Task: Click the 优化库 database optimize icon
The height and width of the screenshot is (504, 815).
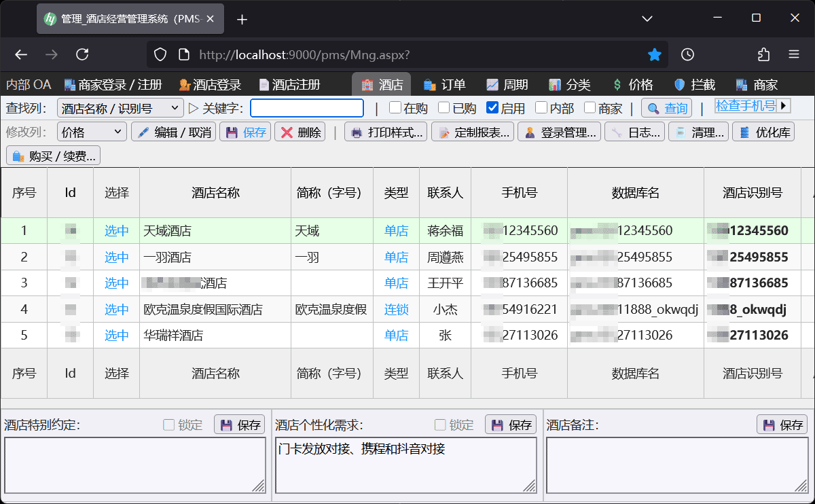Action: tap(744, 131)
